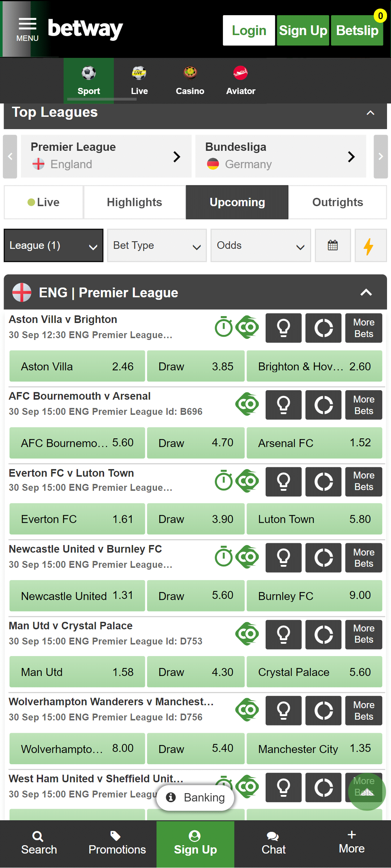Screen dimensions: 391x868
Task: Open Search in the bottom bar
Action: pos(39,843)
